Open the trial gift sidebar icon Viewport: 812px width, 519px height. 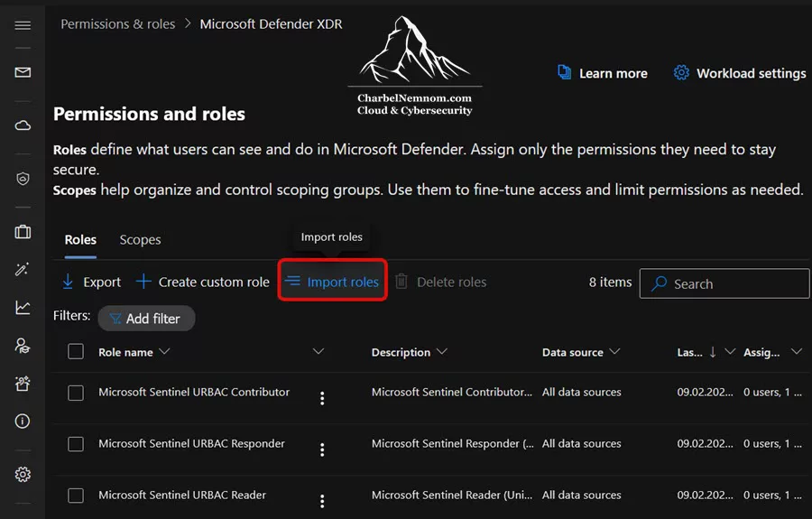[x=23, y=384]
